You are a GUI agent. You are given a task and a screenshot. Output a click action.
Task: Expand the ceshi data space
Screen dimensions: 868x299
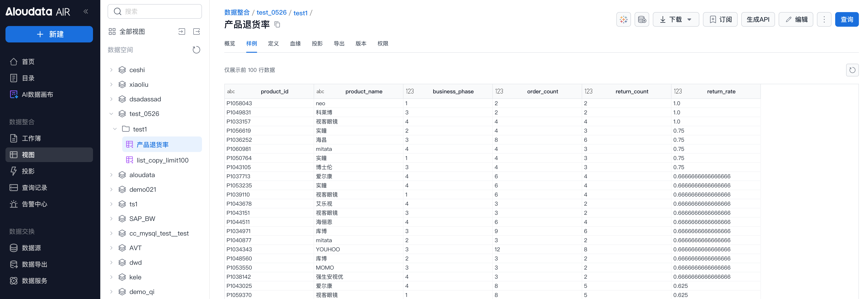coord(111,70)
